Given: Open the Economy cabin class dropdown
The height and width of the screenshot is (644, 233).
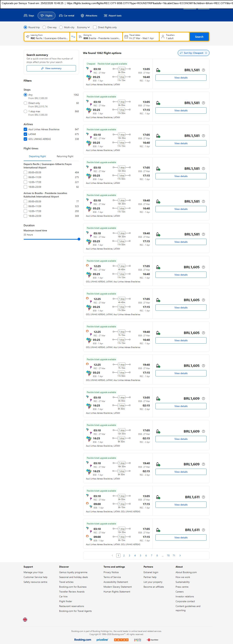Looking at the screenshot, I should (83, 27).
